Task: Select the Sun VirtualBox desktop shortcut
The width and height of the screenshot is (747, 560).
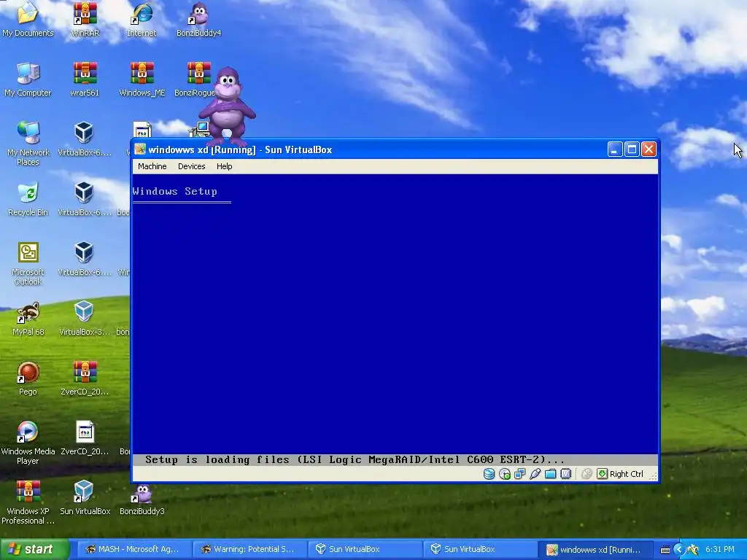Action: click(85, 498)
